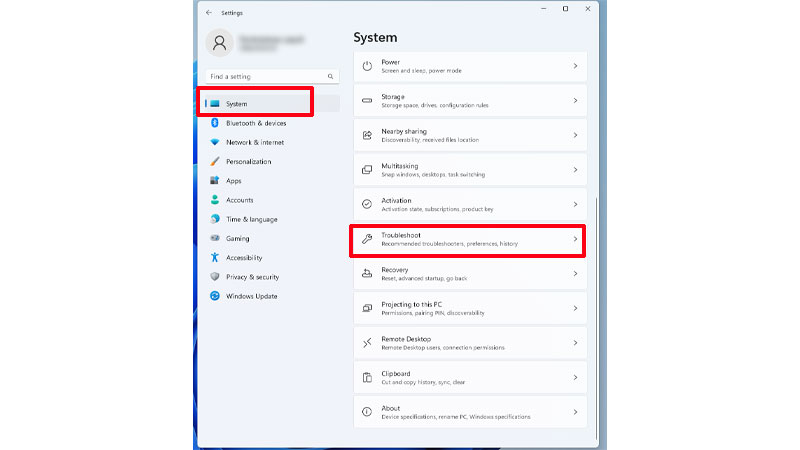Go to Gaming settings
800x450 pixels.
272,238
